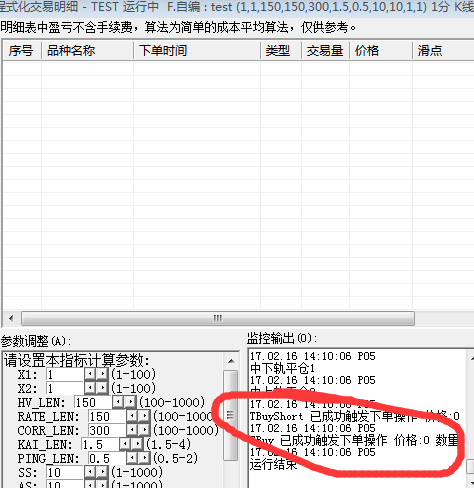The image size is (474, 488).
Task: Click the PING_LEN field showing 0.5
Action: pos(107,458)
